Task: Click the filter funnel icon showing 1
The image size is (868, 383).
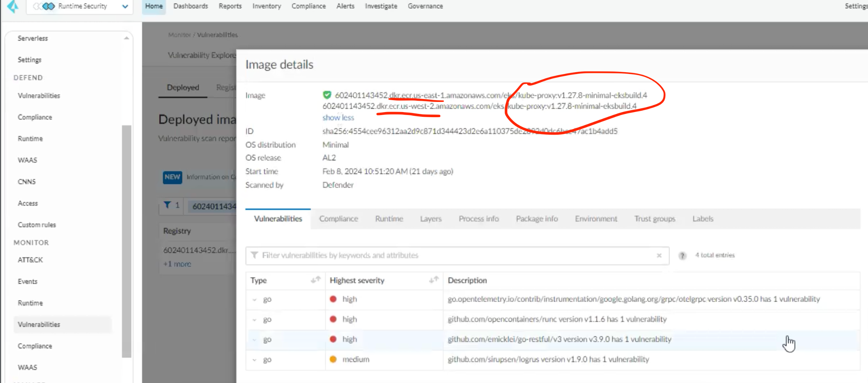Action: (x=167, y=205)
